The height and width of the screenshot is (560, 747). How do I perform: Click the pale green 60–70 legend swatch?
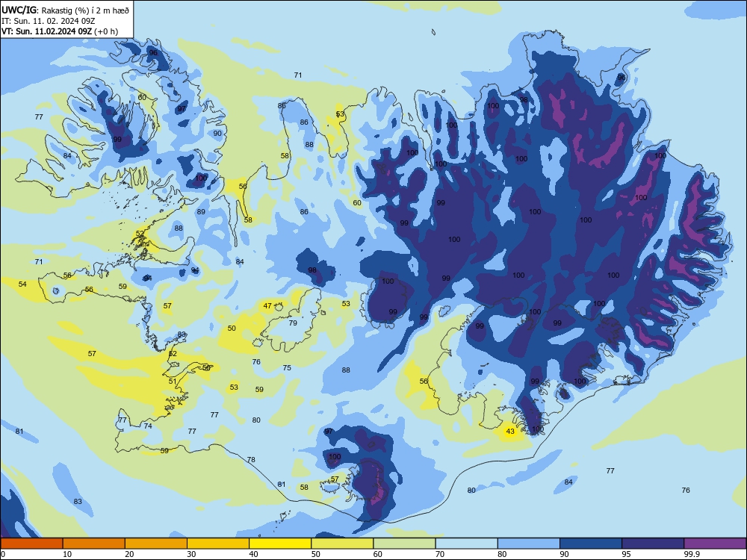pos(404,544)
